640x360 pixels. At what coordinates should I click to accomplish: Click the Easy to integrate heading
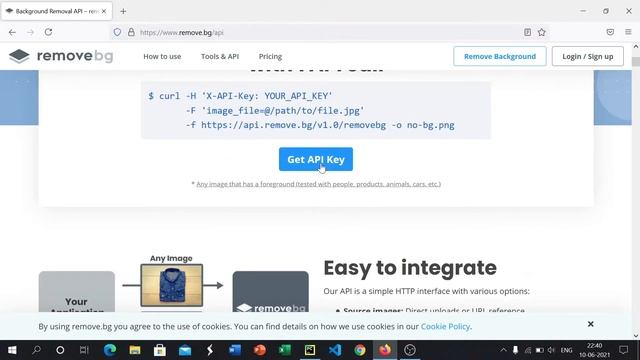pyautogui.click(x=410, y=268)
